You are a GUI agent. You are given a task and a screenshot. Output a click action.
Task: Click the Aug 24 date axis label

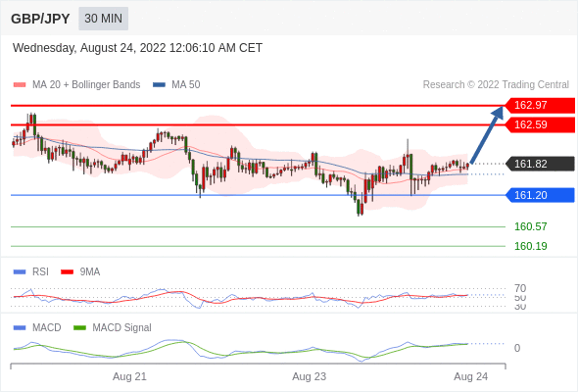471,376
